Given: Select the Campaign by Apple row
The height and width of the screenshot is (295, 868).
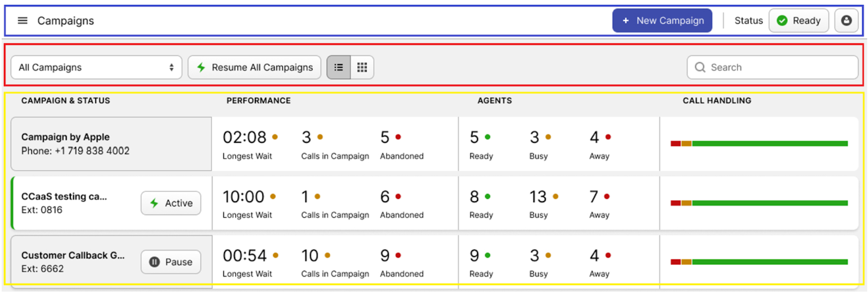Looking at the screenshot, I should [111, 144].
